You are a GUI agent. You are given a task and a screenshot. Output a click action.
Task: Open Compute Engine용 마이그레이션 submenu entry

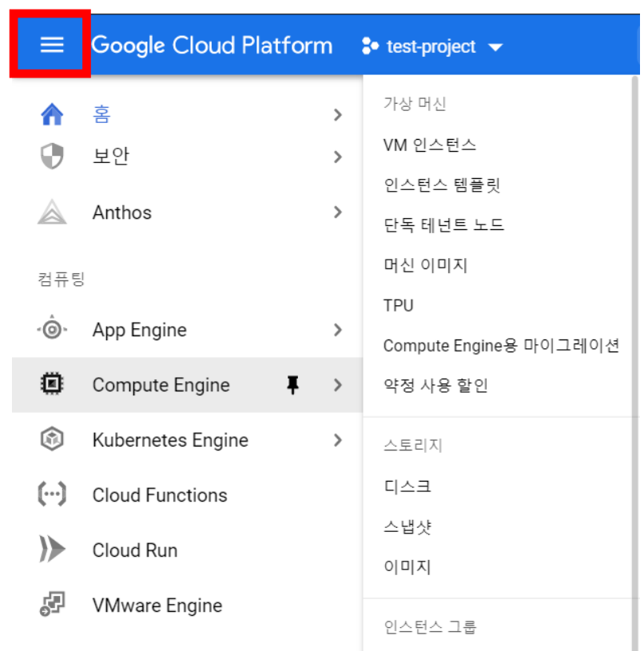(501, 345)
